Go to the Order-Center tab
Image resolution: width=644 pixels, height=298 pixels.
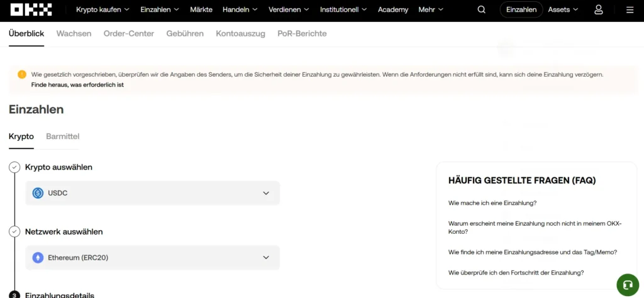(128, 34)
